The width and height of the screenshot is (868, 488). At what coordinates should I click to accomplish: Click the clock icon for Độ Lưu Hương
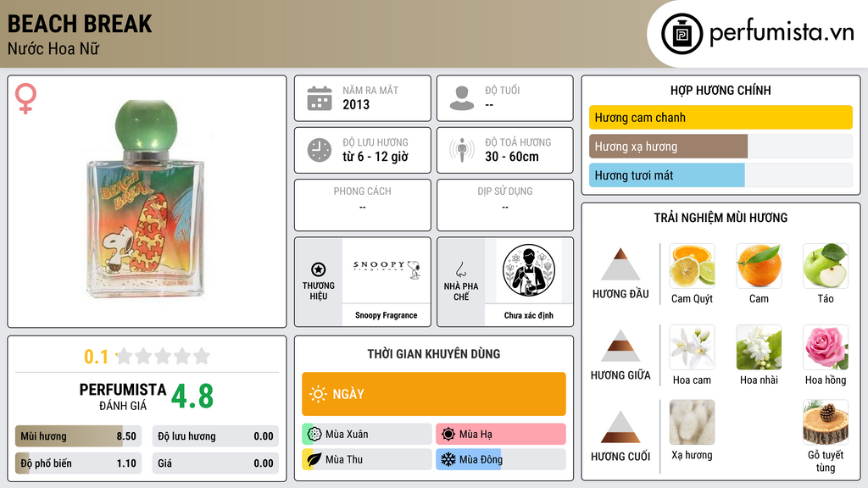tap(320, 150)
